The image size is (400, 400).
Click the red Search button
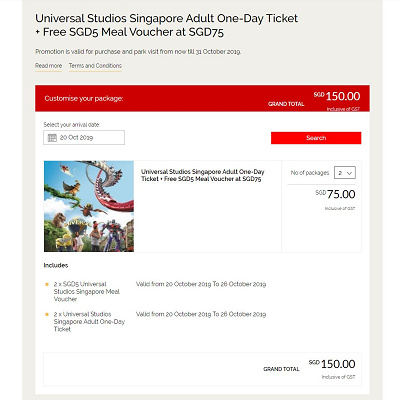pyautogui.click(x=316, y=138)
